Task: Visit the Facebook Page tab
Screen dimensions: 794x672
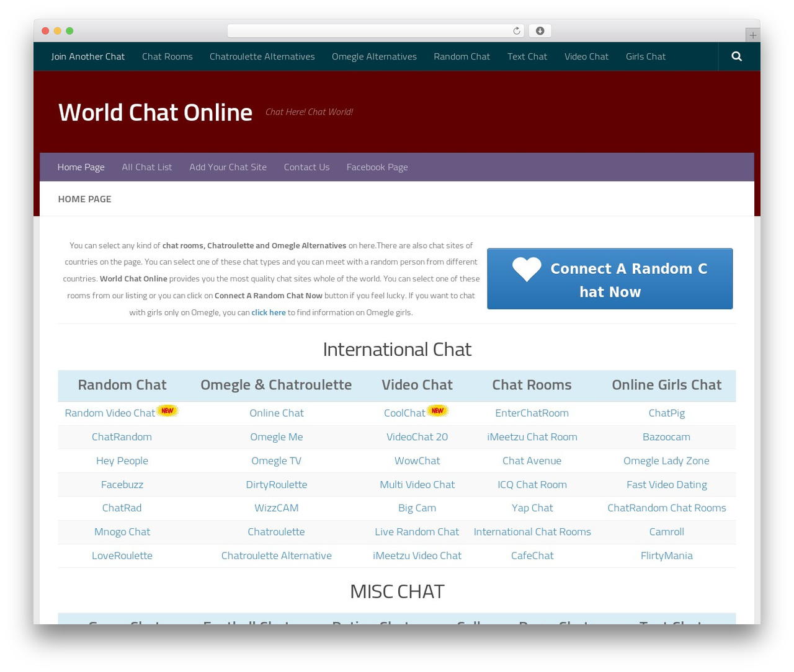Action: point(377,167)
